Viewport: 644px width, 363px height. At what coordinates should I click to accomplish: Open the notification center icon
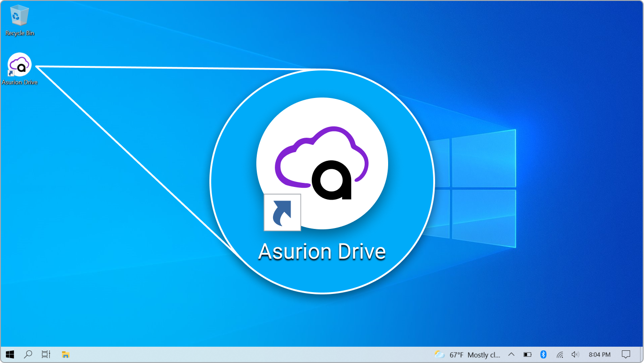[x=626, y=354]
